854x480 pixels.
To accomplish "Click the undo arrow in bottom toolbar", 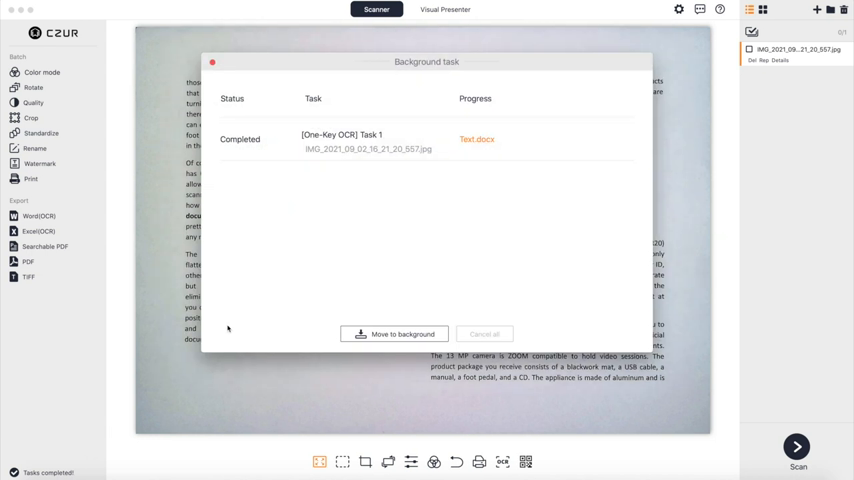I will [x=456, y=462].
